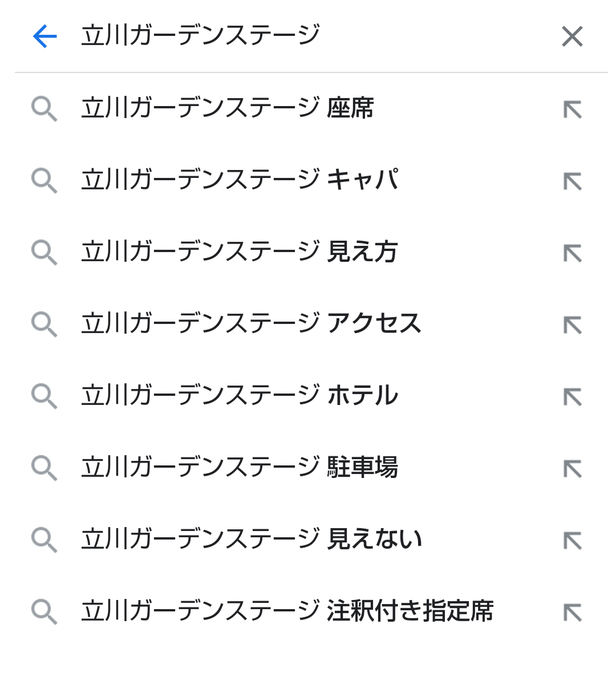Select suggestion 立川ガーデンステージ 座席

[x=308, y=108]
